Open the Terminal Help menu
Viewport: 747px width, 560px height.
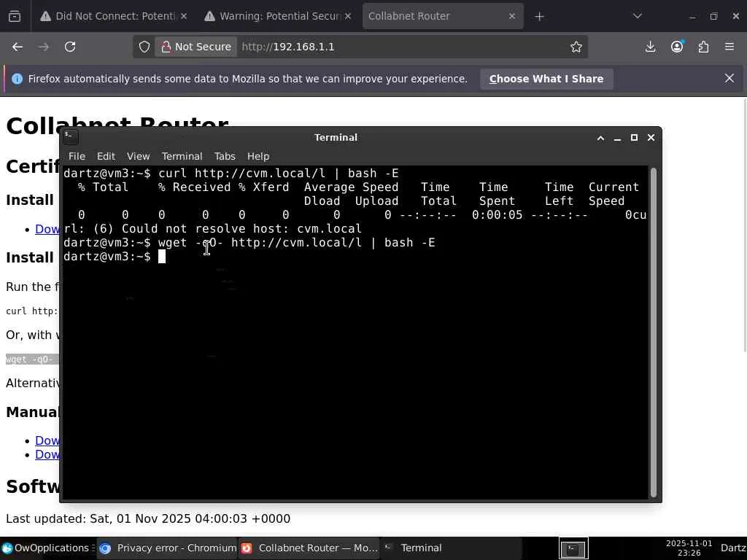pyautogui.click(x=258, y=156)
